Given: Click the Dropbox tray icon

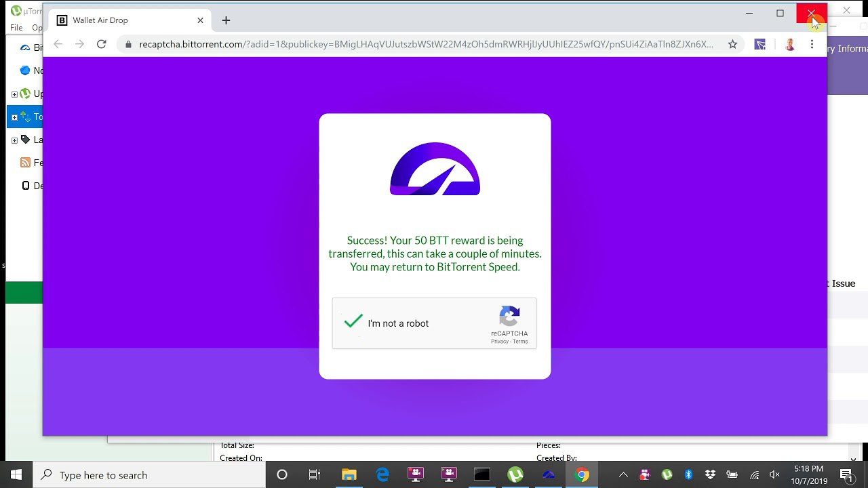Looking at the screenshot, I should [x=710, y=474].
